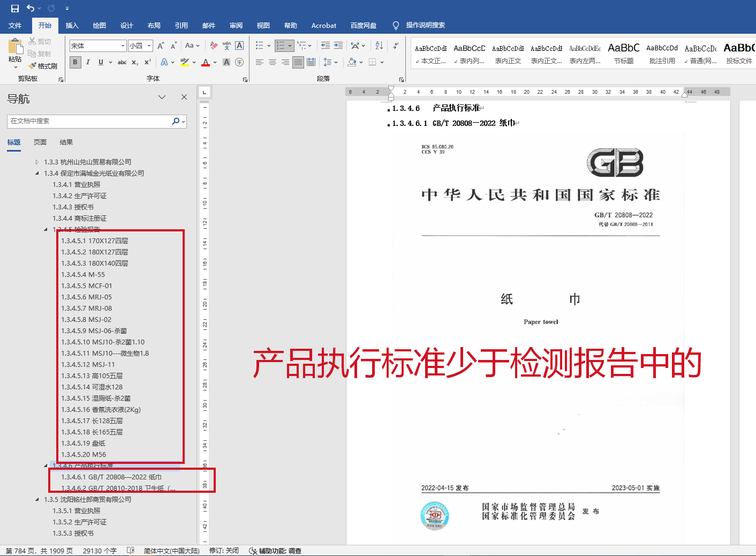The image size is (756, 556).
Task: Collapse the 1.3.5 沈阳铭仕郎商贸有限公司 heading
Action: [37, 499]
